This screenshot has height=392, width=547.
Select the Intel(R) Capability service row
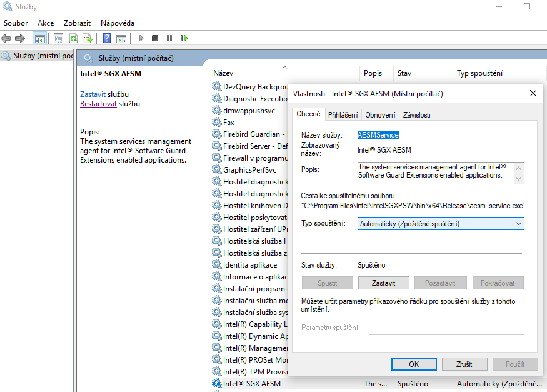pos(250,324)
